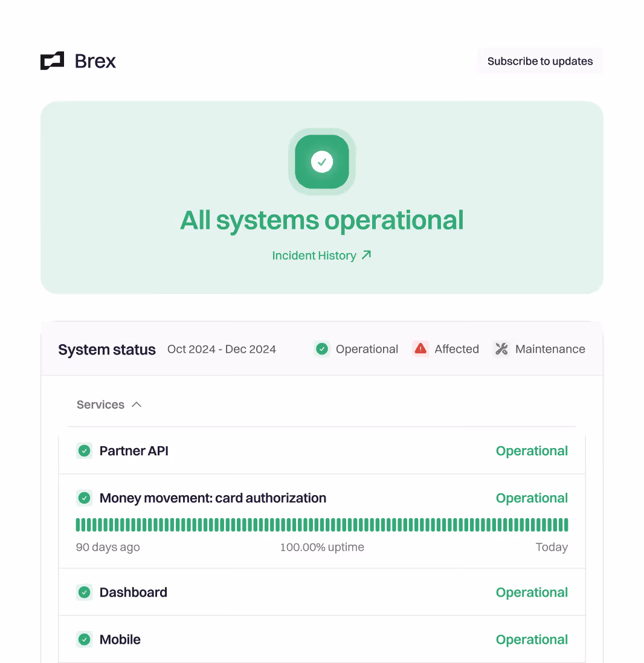Click the large green checkmark status icon

322,161
